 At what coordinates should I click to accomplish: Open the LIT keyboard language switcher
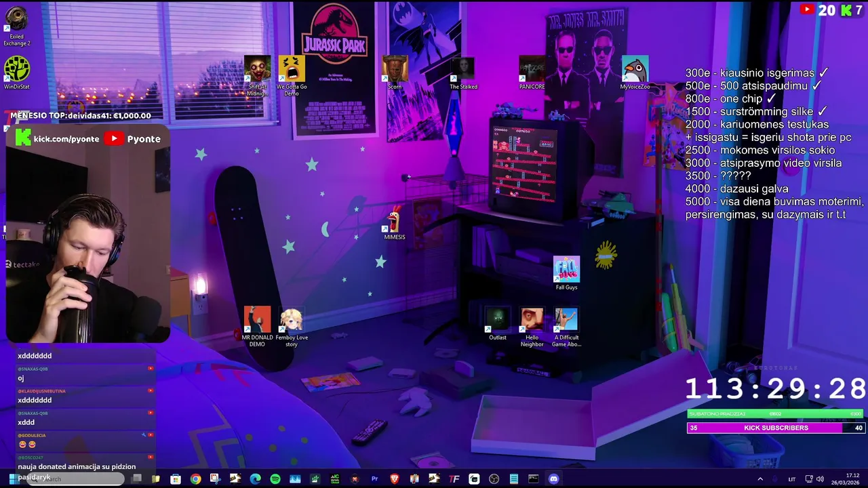[791, 479]
